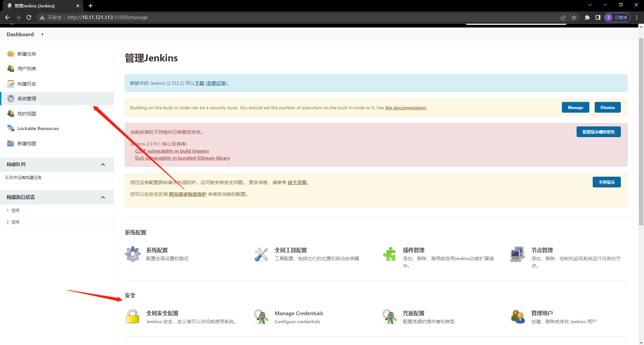Open the 插件管理 title link
Screen dimensions: 644x345
[x=413, y=250]
